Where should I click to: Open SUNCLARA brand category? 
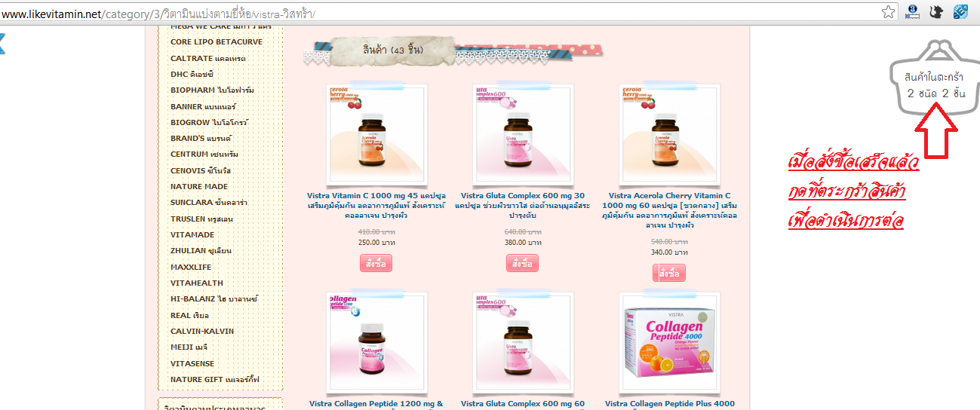(209, 203)
